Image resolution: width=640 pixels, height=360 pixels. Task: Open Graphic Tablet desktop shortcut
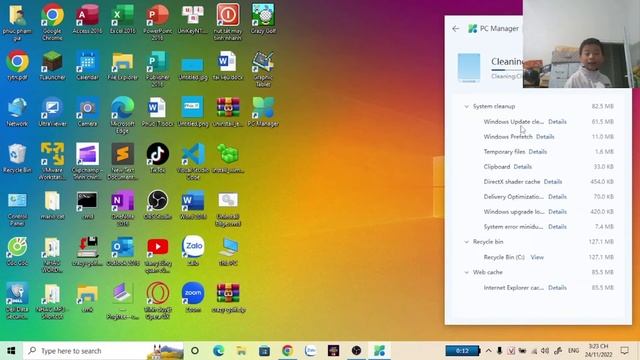tap(263, 69)
